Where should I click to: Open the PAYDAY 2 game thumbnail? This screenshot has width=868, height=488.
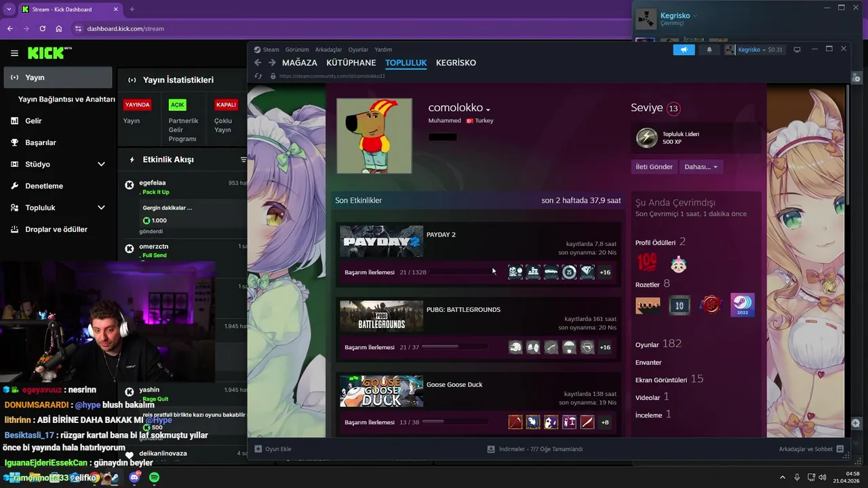[381, 241]
